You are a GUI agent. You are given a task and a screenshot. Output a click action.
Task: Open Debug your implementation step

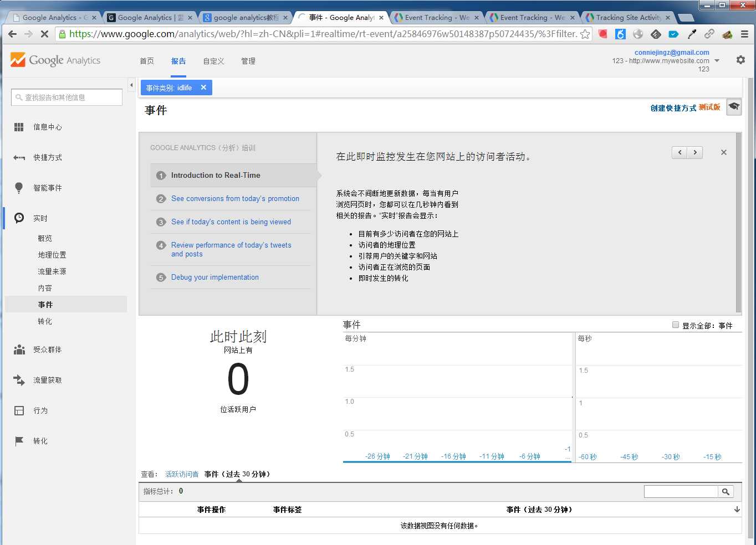pos(214,277)
